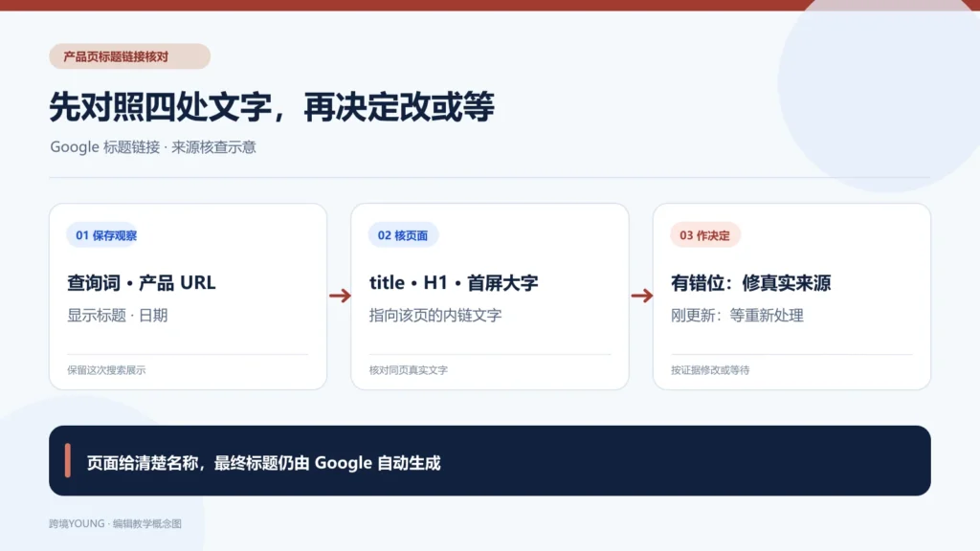Click footnote 保留这次搜索展示
Viewport: 980px width, 551px height.
pos(106,370)
